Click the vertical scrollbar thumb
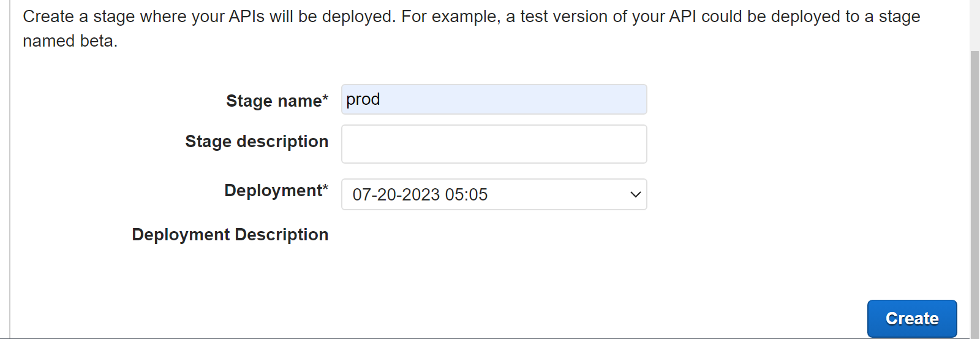This screenshot has width=980, height=339. (x=974, y=194)
